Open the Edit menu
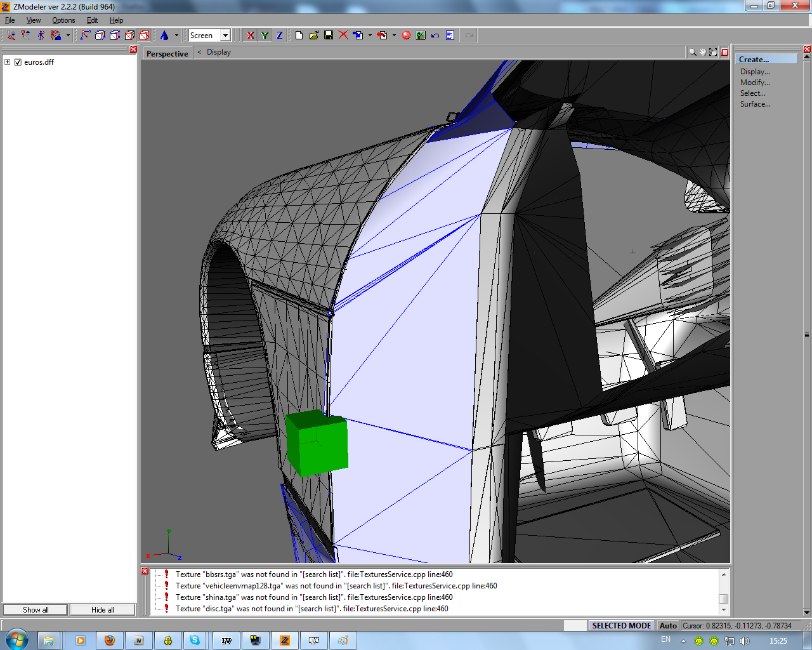 [93, 20]
